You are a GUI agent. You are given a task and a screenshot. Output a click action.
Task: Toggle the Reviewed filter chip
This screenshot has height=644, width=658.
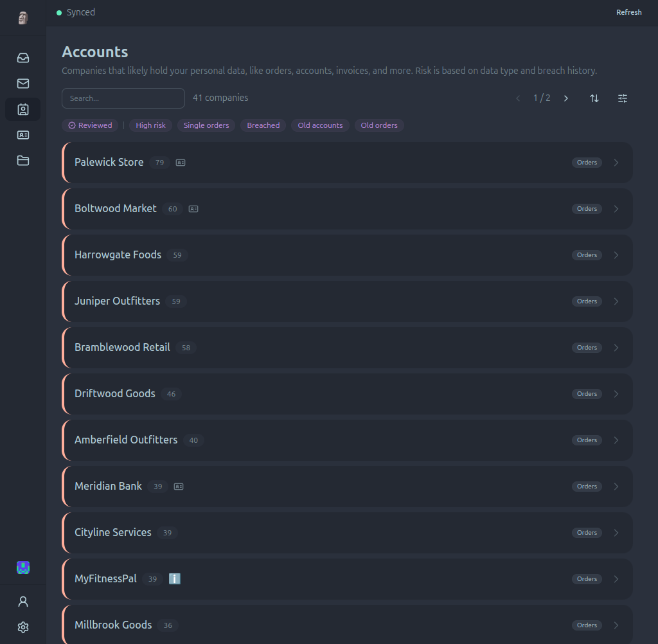tap(90, 125)
